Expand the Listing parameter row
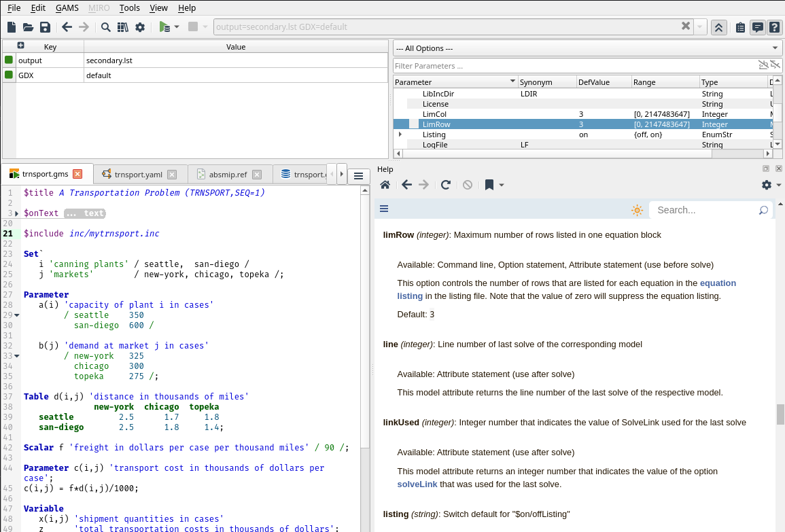 pyautogui.click(x=400, y=135)
